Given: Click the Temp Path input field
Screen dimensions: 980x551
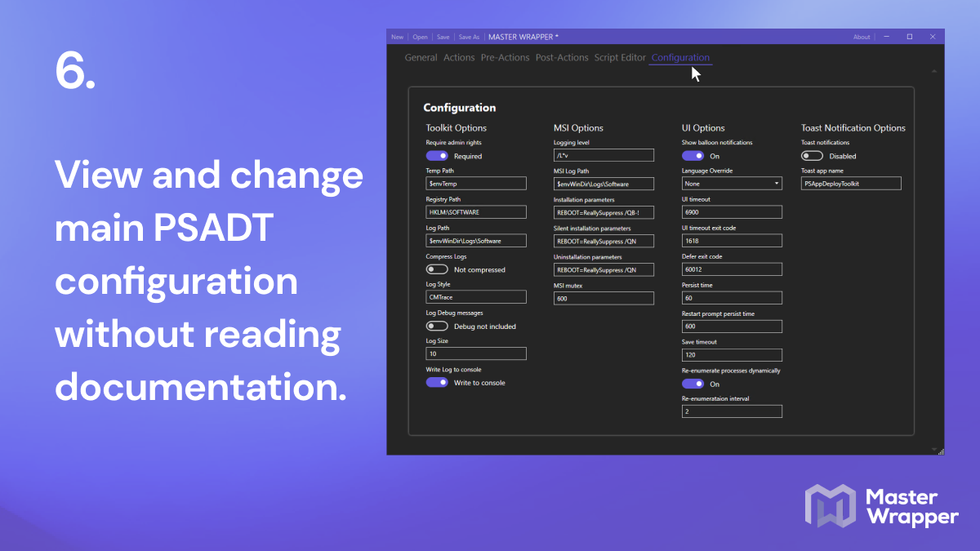Looking at the screenshot, I should pos(476,184).
